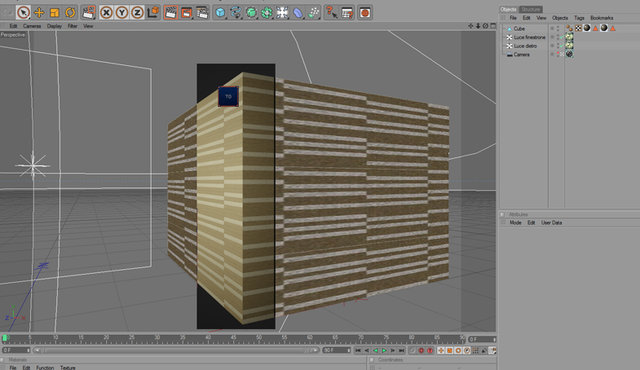Open the Object Manager Tags menu
This screenshot has width=640, height=370.
pyautogui.click(x=579, y=18)
